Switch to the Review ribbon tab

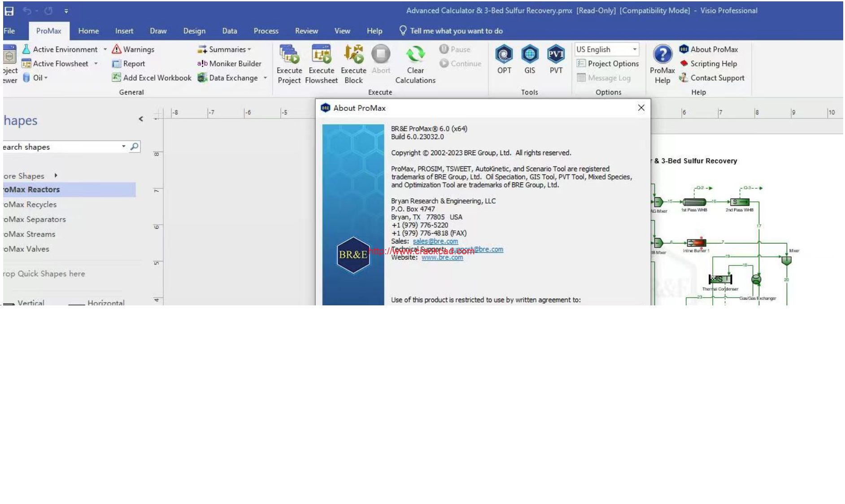click(x=306, y=31)
